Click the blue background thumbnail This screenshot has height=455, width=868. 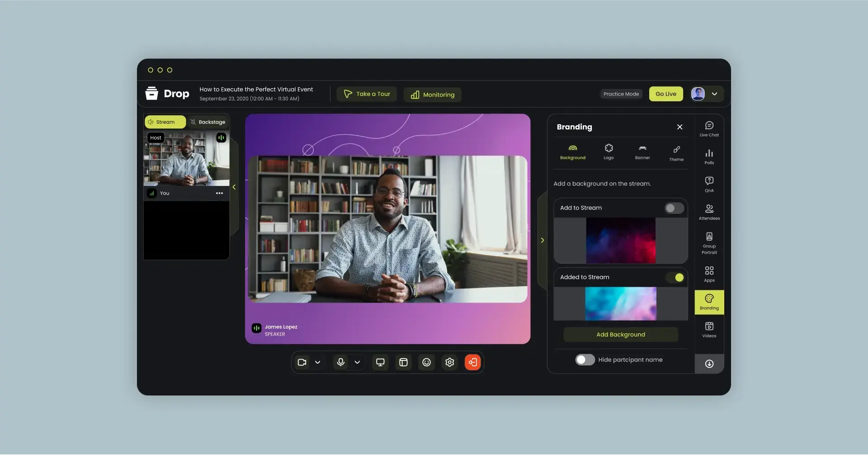tap(620, 303)
